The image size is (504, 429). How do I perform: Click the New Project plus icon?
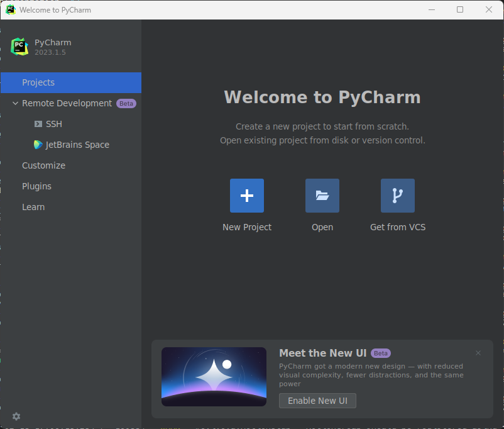tap(247, 196)
